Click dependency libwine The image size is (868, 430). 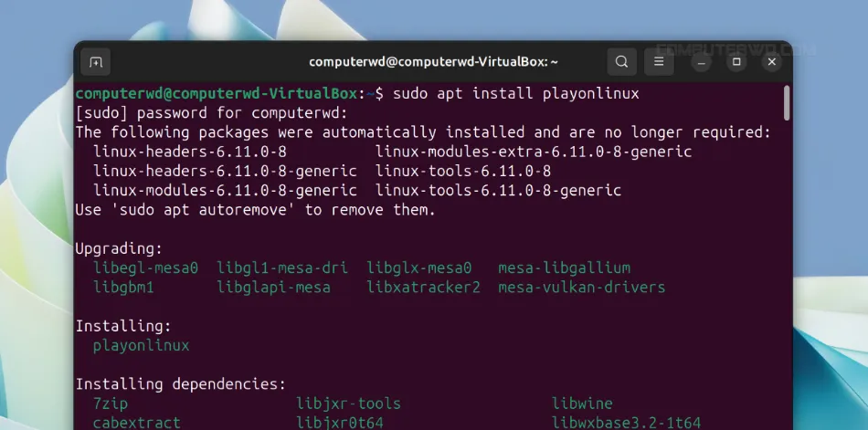582,404
